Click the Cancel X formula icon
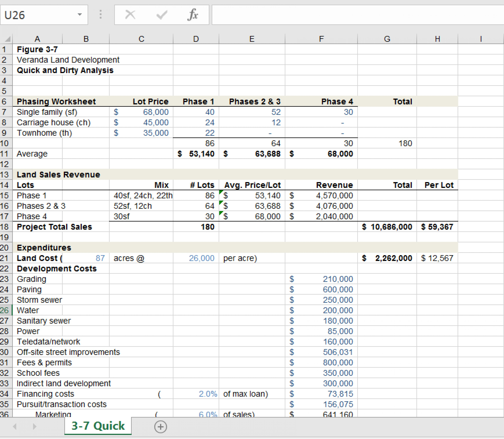The height and width of the screenshot is (439, 504). 130,15
